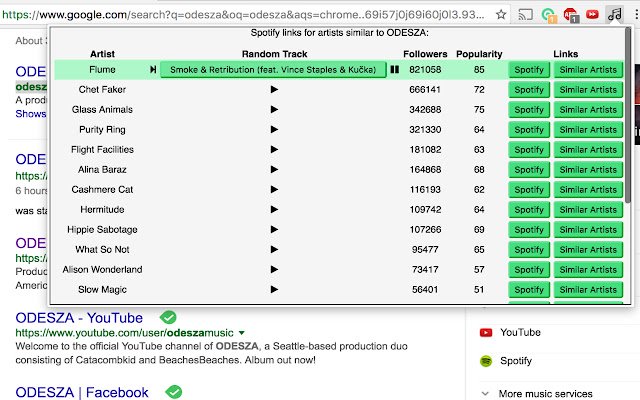Play a random Slow Magic track
The image size is (640, 400).
pos(274,289)
